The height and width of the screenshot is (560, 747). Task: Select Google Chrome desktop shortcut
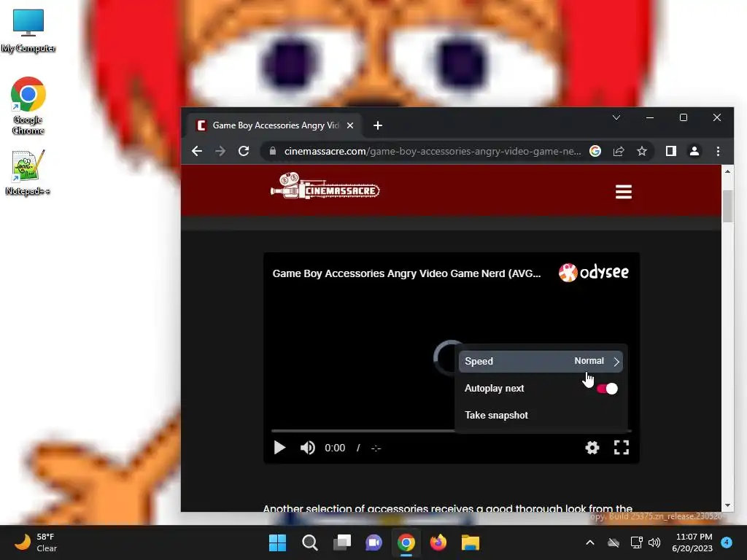28,106
